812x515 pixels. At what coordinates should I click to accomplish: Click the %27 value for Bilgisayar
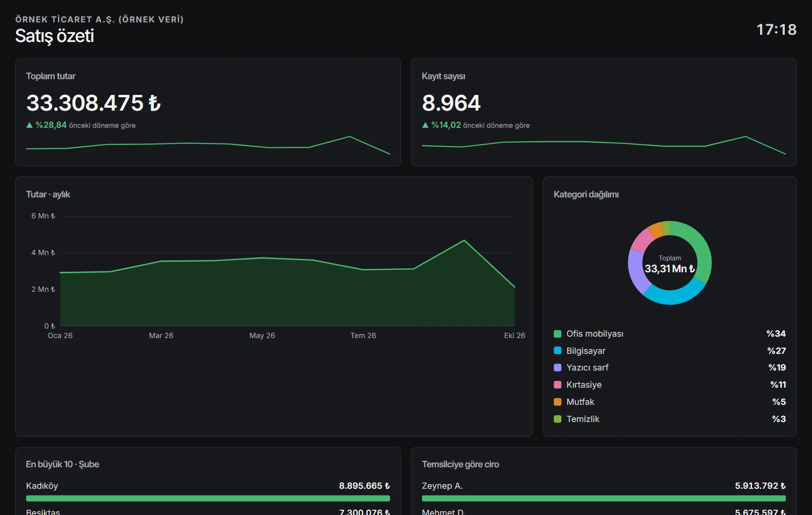click(x=777, y=351)
